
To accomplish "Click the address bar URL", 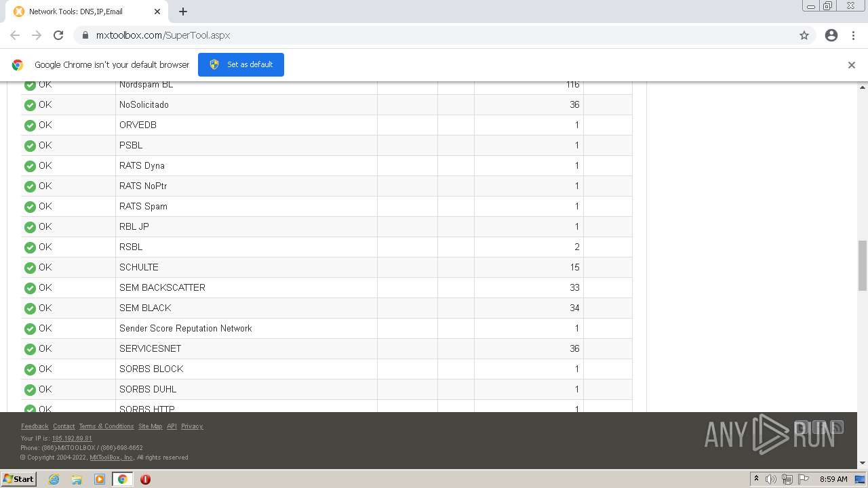I will coord(163,35).
